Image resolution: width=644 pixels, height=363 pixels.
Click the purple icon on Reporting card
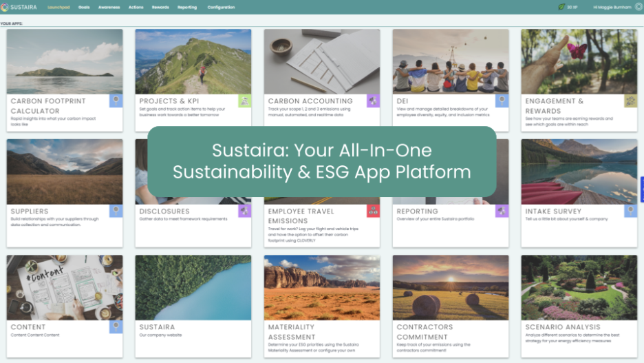coord(502,211)
